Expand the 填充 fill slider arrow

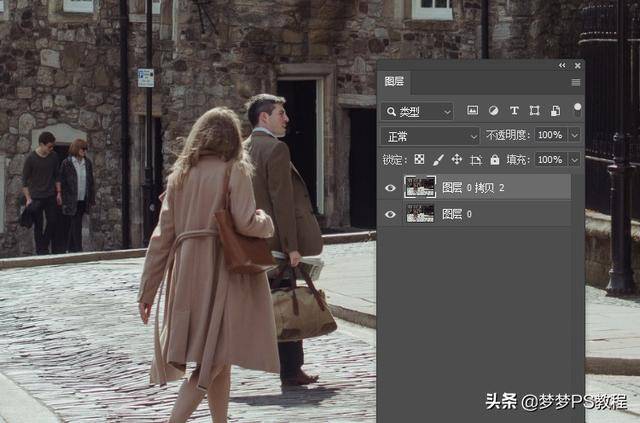tap(574, 160)
